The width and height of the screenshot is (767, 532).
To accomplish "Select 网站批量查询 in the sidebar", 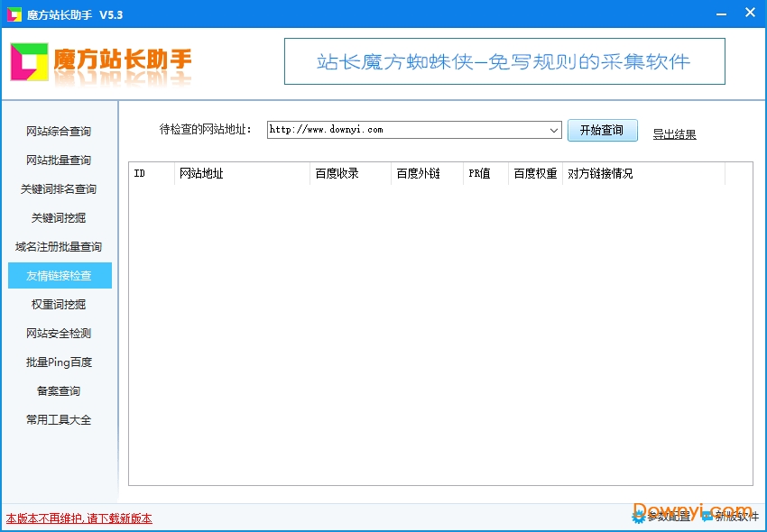I will (x=60, y=160).
